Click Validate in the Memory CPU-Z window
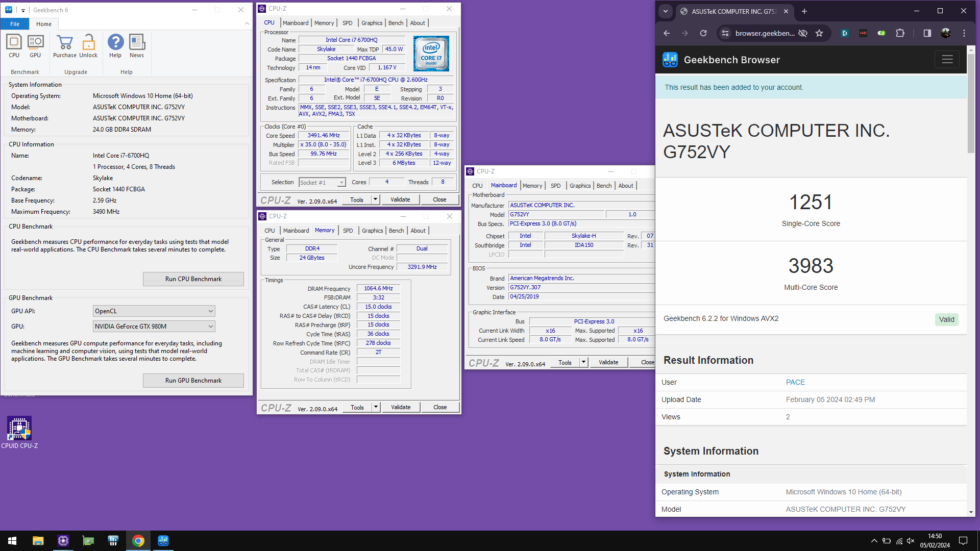Image resolution: width=980 pixels, height=551 pixels. [x=401, y=407]
